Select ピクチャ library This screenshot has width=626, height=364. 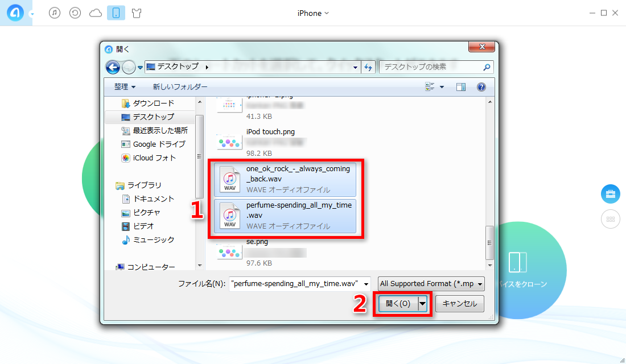click(x=141, y=212)
